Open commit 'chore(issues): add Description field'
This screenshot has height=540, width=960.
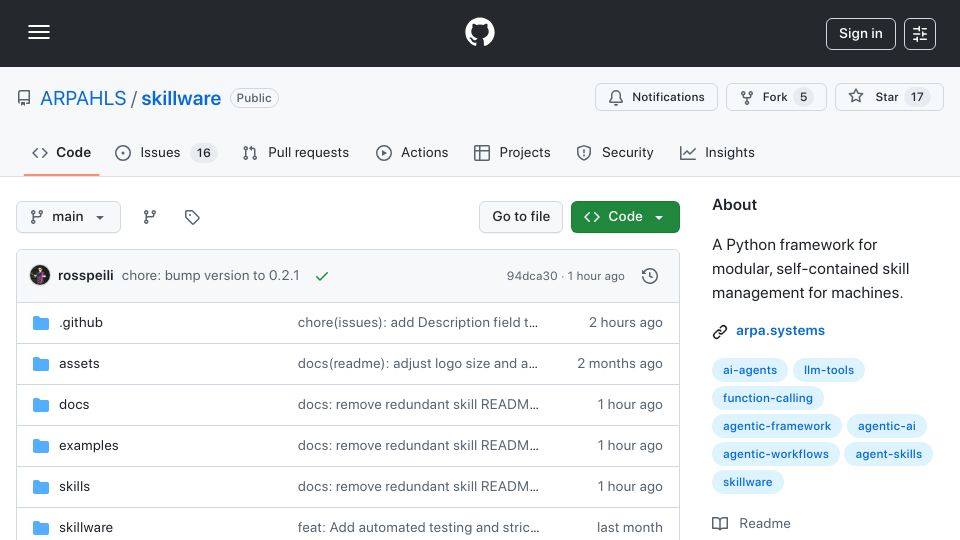click(418, 323)
